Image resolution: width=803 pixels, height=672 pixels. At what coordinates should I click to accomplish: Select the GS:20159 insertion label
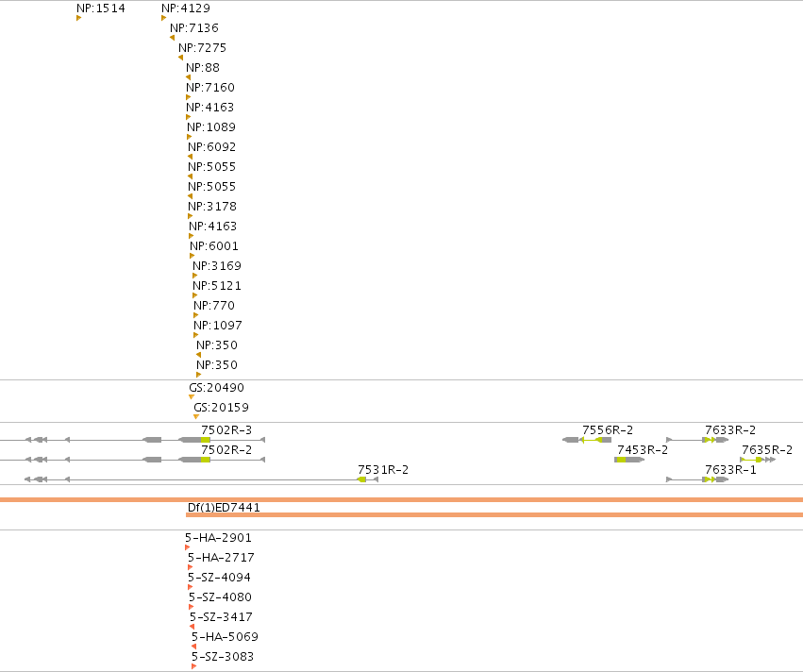click(x=221, y=408)
